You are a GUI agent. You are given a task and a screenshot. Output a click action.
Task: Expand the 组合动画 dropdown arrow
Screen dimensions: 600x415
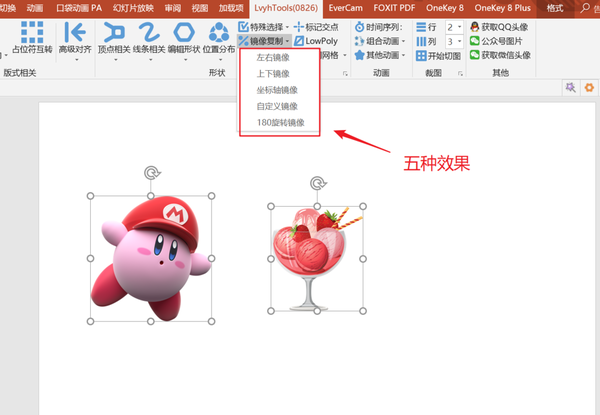click(403, 41)
